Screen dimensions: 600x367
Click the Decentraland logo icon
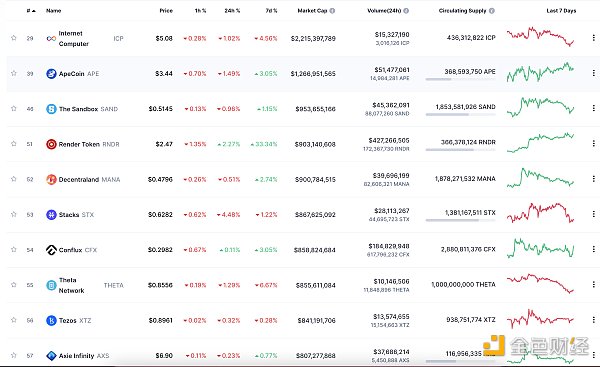pos(51,179)
